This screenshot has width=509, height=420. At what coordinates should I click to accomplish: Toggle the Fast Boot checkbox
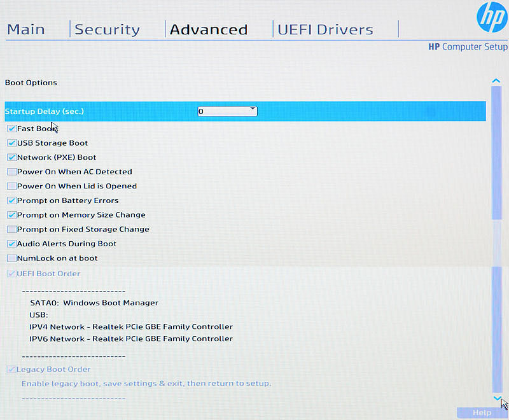pos(11,129)
